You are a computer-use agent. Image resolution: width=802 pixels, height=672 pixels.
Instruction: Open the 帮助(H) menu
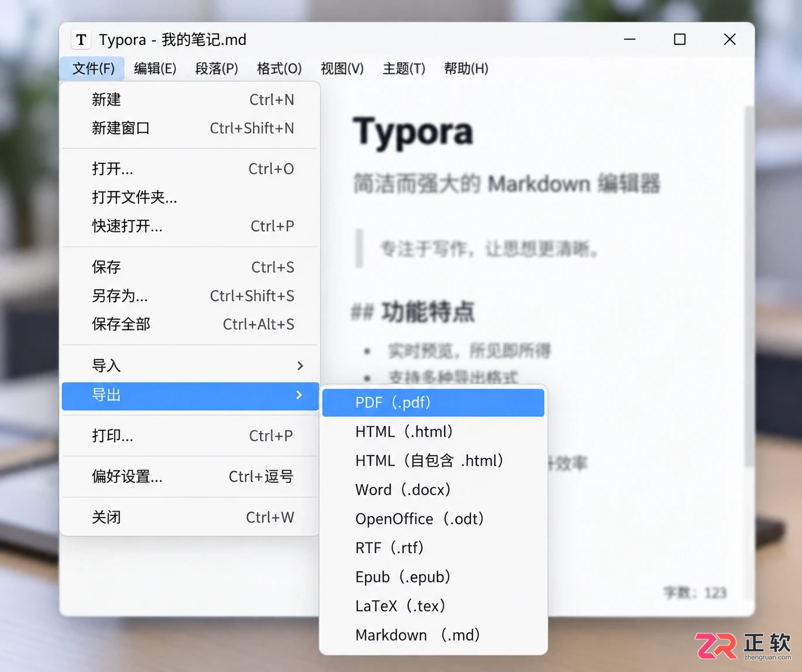[466, 68]
